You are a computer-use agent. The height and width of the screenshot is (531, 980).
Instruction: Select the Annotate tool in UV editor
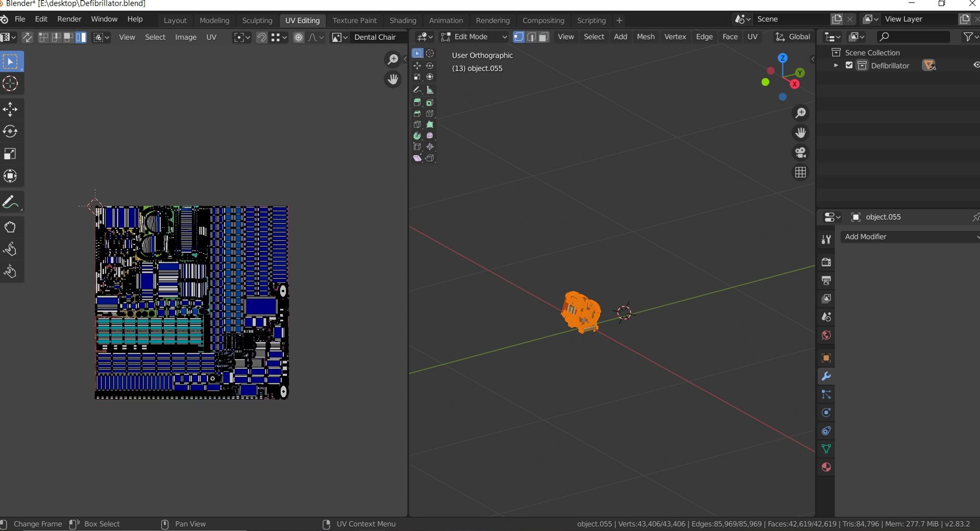[x=10, y=202]
